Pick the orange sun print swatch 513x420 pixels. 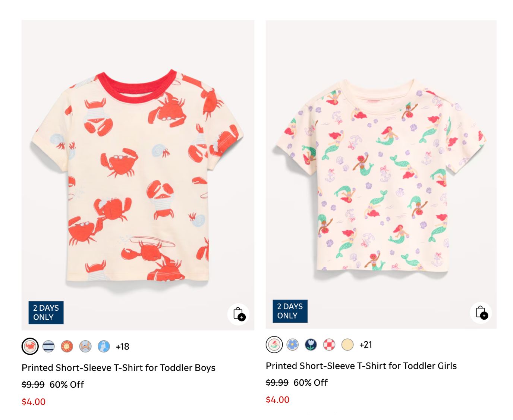coord(67,347)
